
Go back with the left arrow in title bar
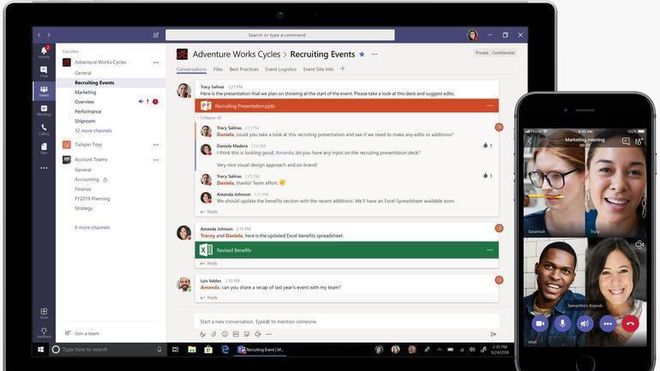click(39, 35)
